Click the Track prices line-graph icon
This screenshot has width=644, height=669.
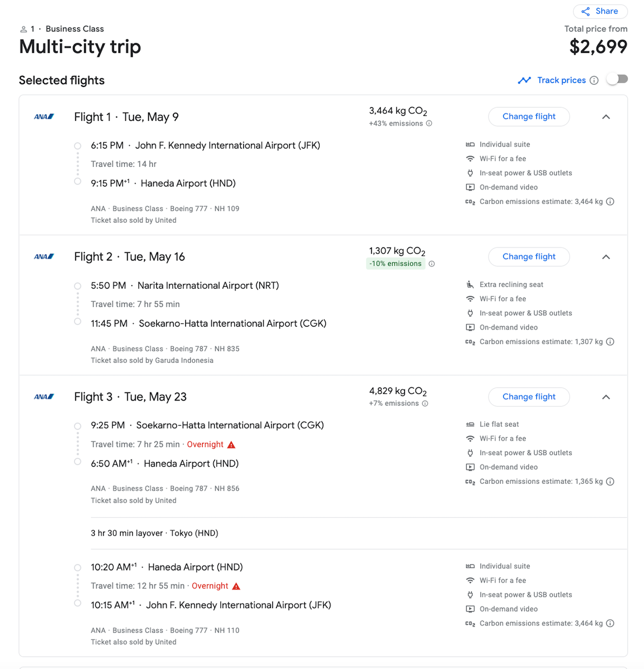525,79
